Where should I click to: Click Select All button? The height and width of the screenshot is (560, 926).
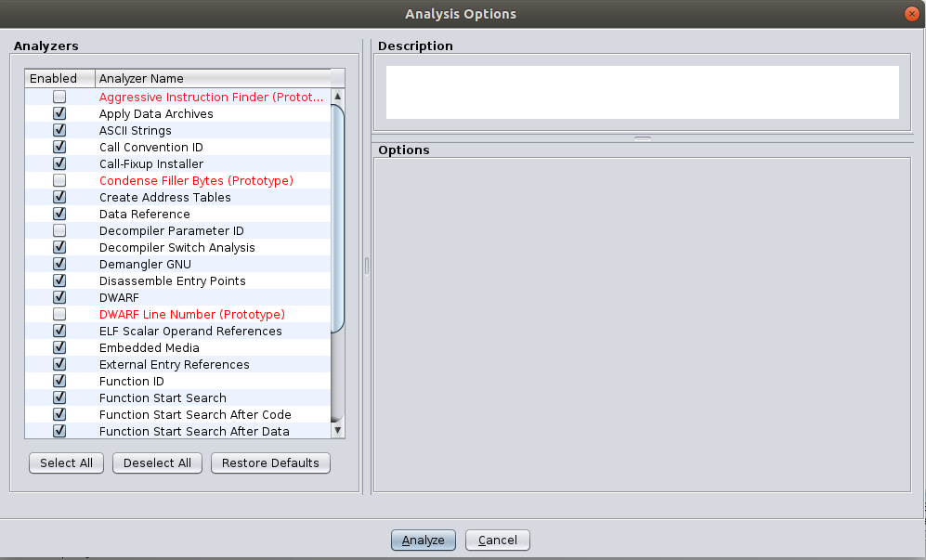point(66,463)
